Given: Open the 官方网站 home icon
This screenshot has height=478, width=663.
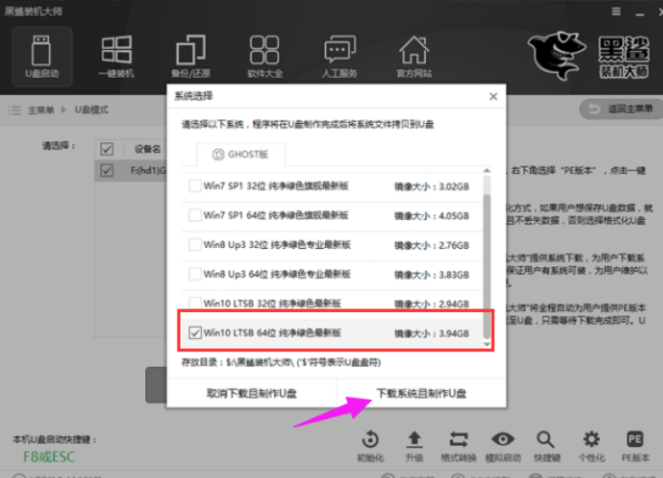Looking at the screenshot, I should point(413,56).
